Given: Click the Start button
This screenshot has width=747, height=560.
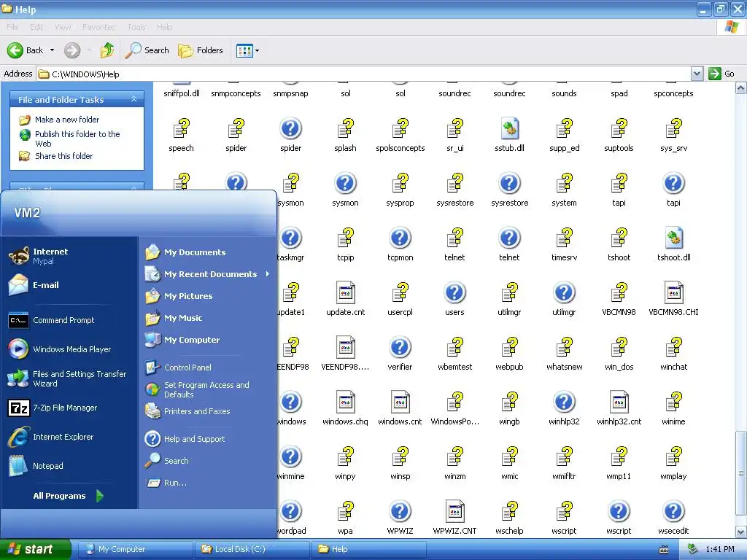Looking at the screenshot, I should click(35, 549).
